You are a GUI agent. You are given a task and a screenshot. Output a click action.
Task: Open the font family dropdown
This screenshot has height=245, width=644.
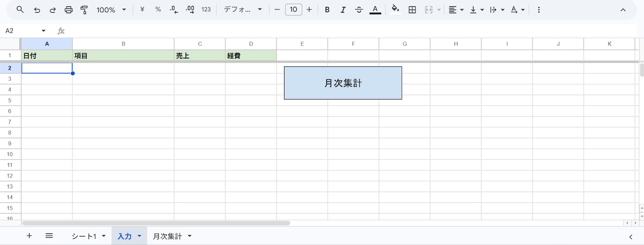tap(243, 9)
